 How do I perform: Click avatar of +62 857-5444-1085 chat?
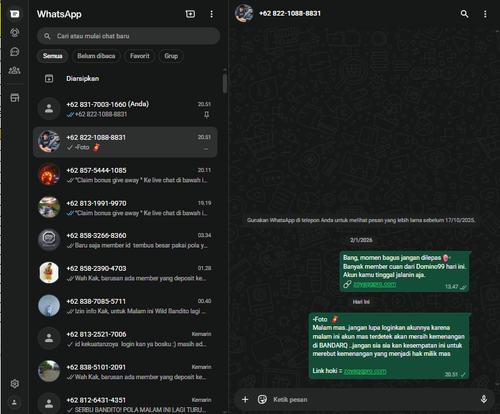pos(49,174)
